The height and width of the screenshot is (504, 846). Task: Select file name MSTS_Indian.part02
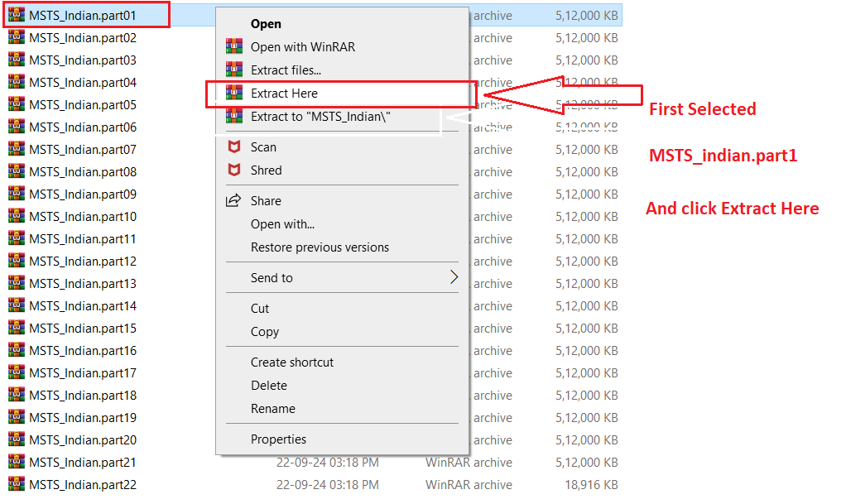tap(83, 38)
